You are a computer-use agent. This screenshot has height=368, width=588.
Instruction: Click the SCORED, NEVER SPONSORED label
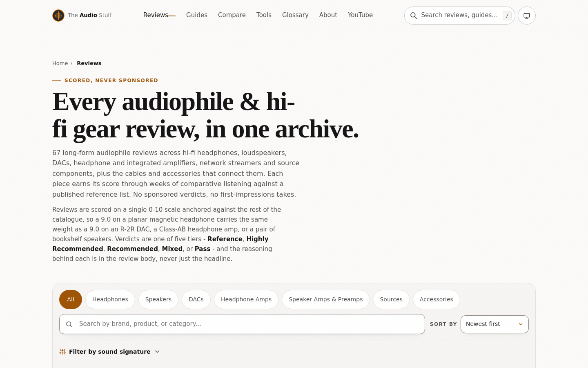coord(111,81)
